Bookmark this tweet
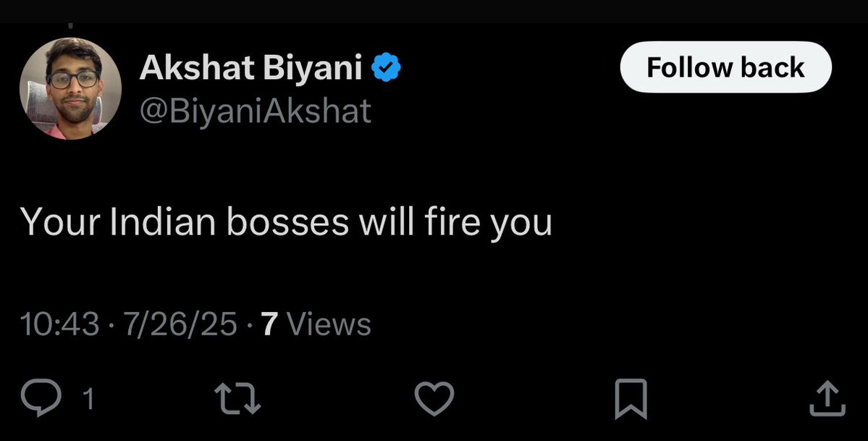Image resolution: width=868 pixels, height=441 pixels. [629, 400]
